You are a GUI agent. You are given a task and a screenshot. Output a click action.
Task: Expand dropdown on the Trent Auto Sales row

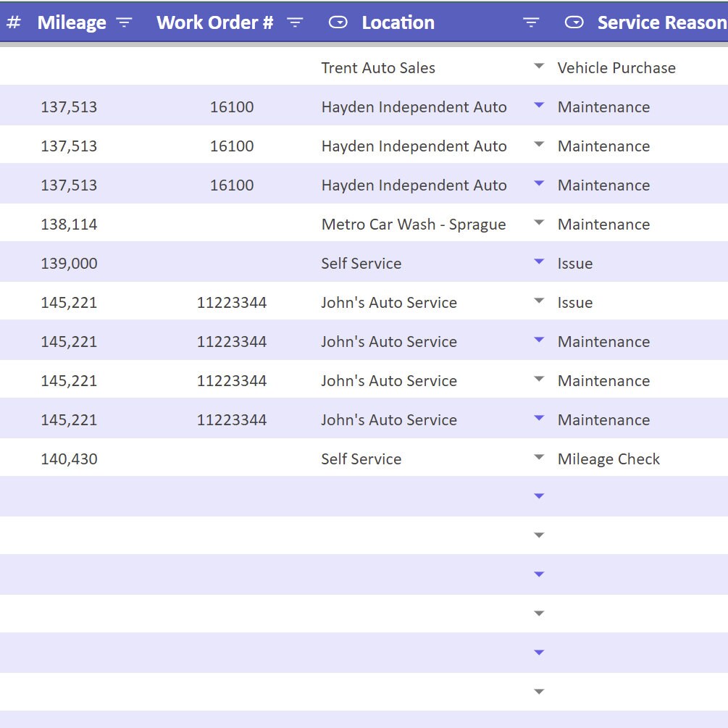pyautogui.click(x=538, y=66)
